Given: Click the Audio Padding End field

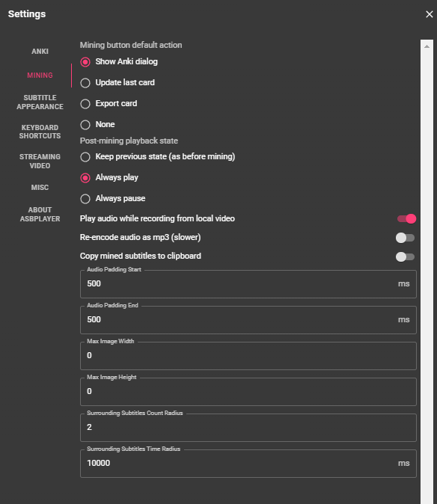Looking at the screenshot, I should pos(248,320).
